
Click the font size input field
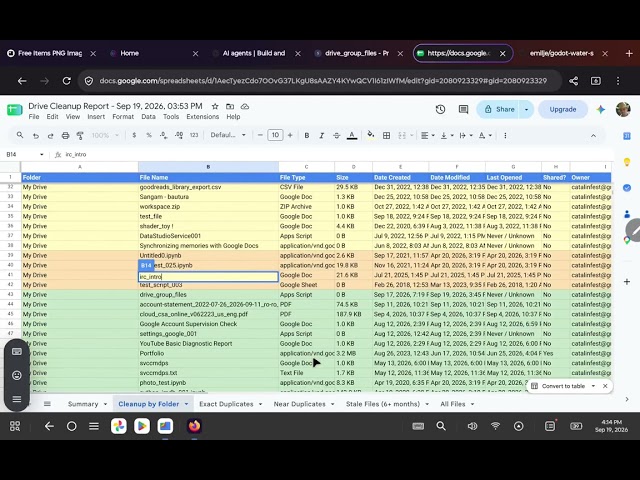275,135
